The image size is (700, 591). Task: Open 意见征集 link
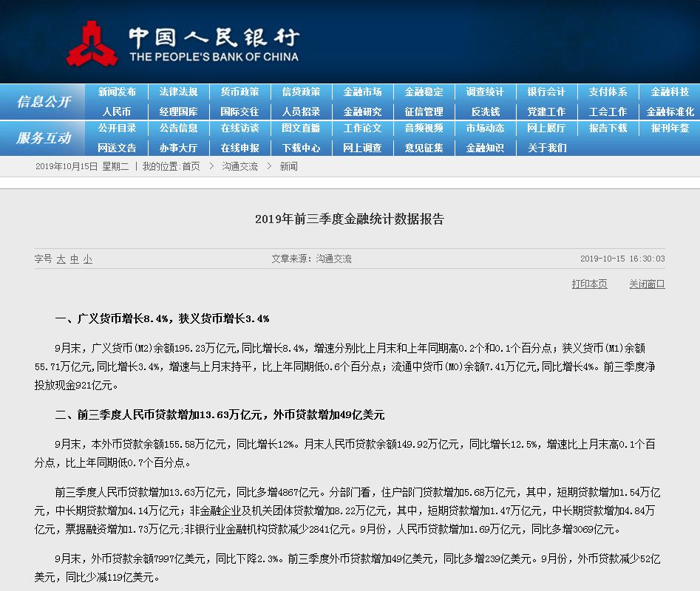[x=424, y=148]
